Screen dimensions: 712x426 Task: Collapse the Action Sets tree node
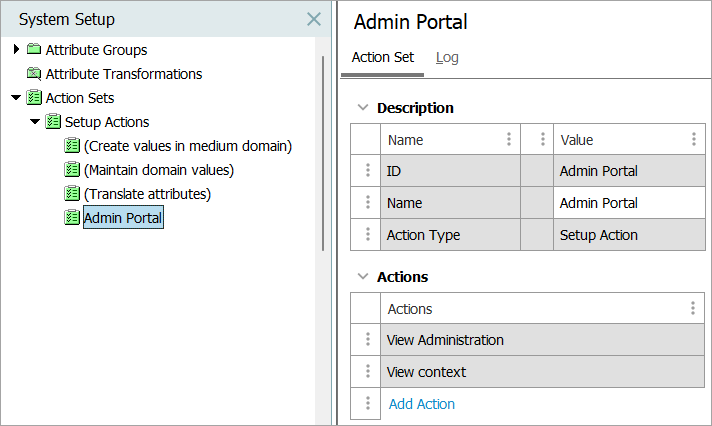(x=16, y=98)
